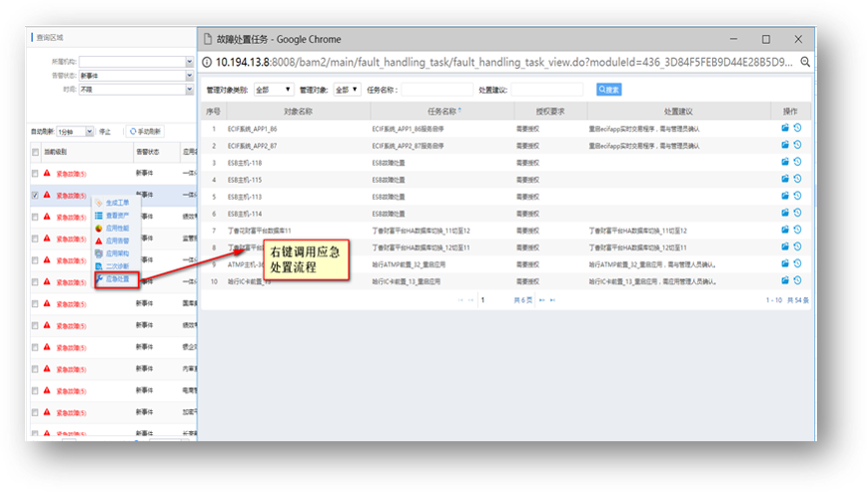Open folder action icon for ESB主机-115
868x492 pixels.
point(785,179)
